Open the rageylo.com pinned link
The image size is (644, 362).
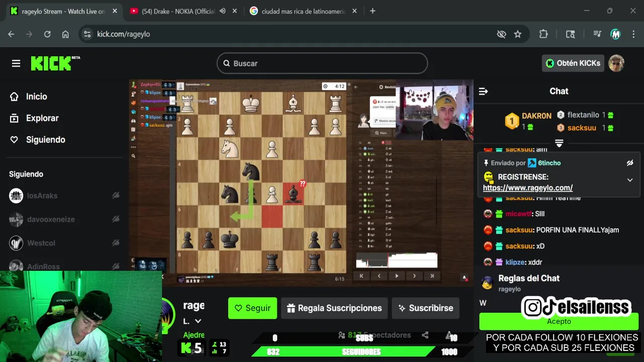[x=528, y=188]
